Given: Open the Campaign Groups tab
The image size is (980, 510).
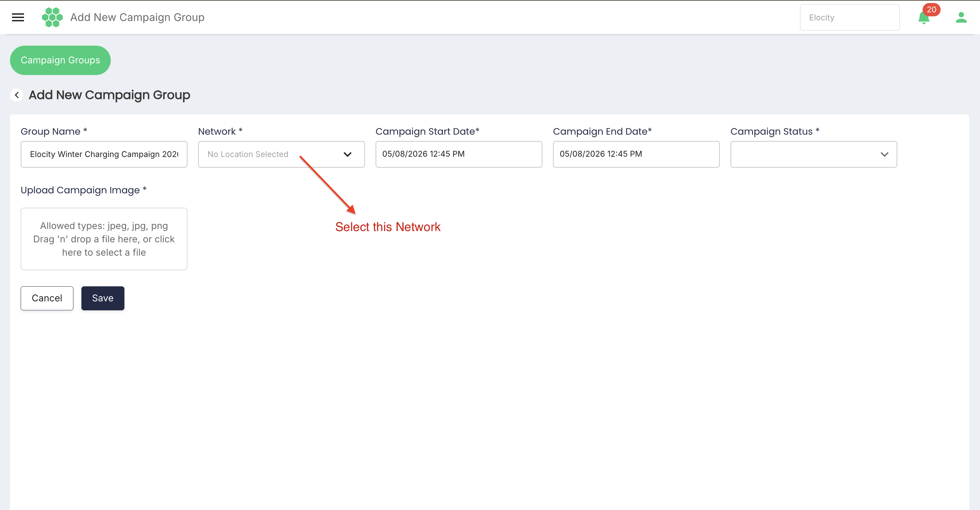Looking at the screenshot, I should [x=60, y=60].
